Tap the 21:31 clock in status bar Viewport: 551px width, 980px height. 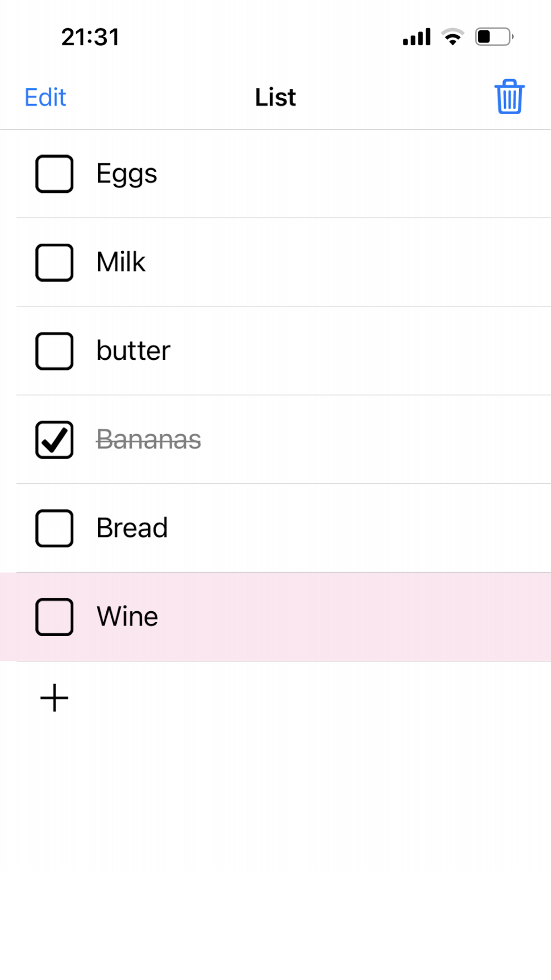[x=90, y=37]
